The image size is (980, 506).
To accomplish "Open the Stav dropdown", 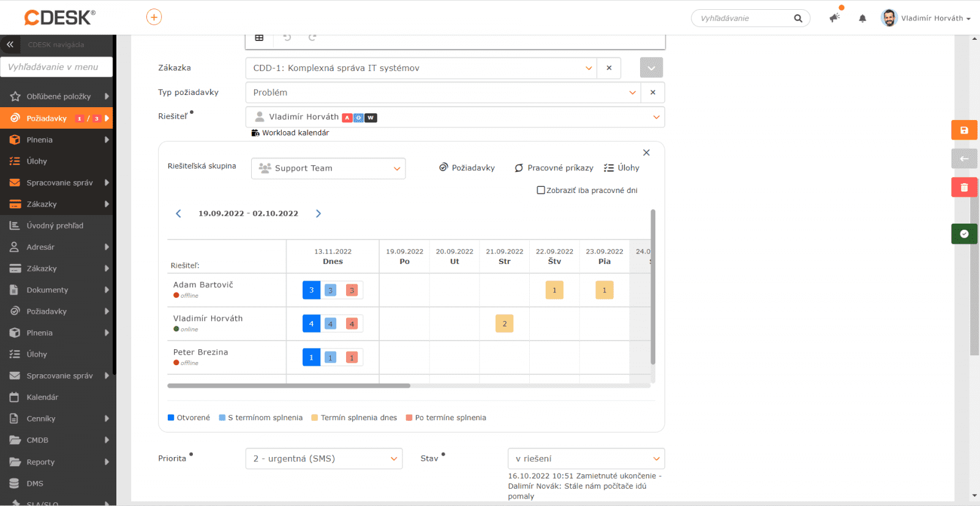I will [586, 459].
